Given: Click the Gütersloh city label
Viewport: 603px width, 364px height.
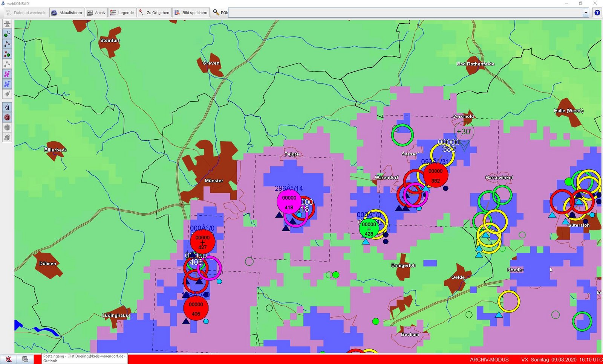Looking at the screenshot, I should click(579, 225).
